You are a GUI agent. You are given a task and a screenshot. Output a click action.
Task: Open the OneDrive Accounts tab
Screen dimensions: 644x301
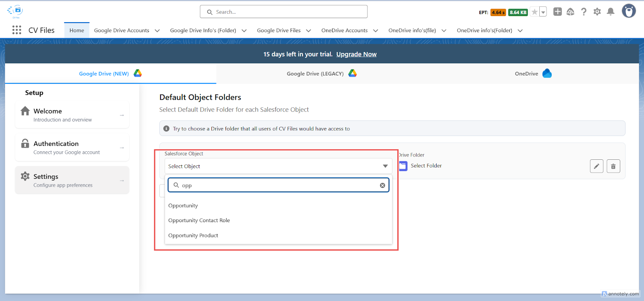tap(345, 30)
